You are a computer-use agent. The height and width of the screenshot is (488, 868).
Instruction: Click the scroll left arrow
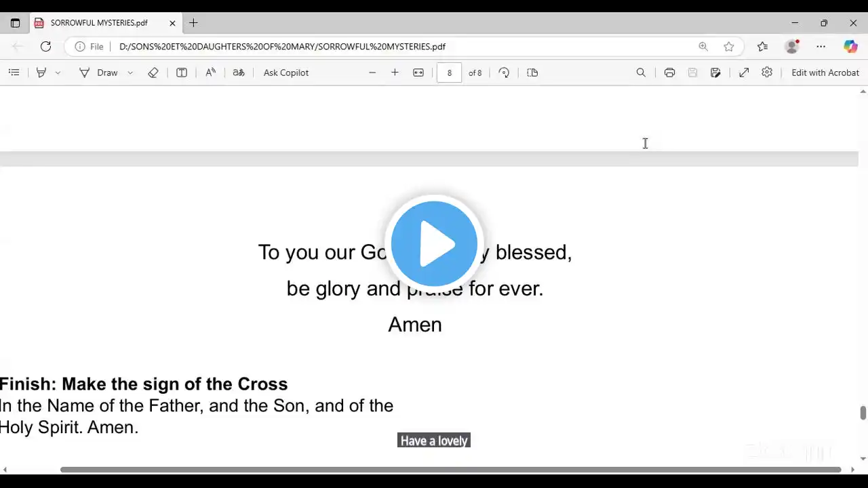5,470
